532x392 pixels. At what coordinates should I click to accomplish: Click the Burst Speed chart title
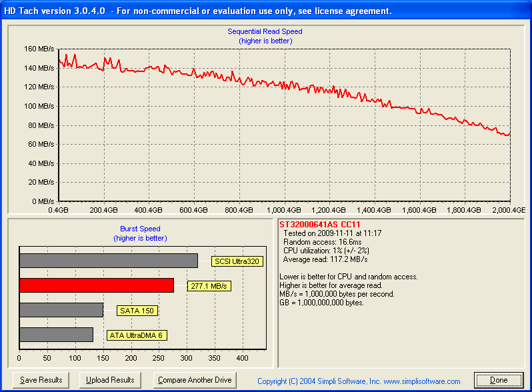[140, 229]
